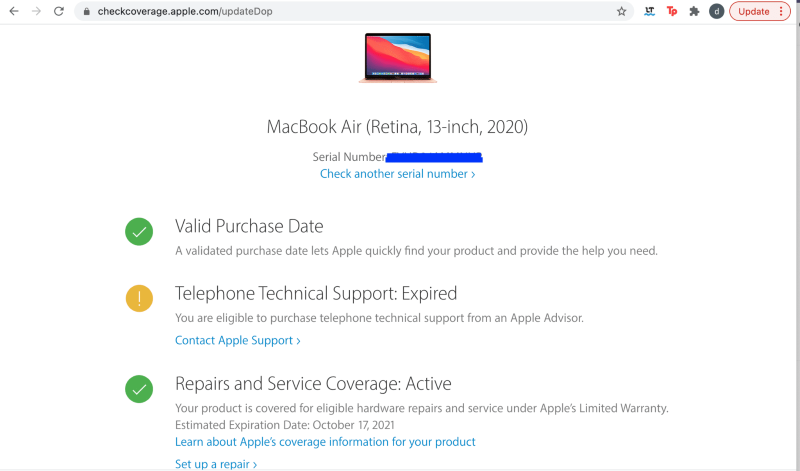Open 'Learn about Apple's coverage information' link

point(325,442)
